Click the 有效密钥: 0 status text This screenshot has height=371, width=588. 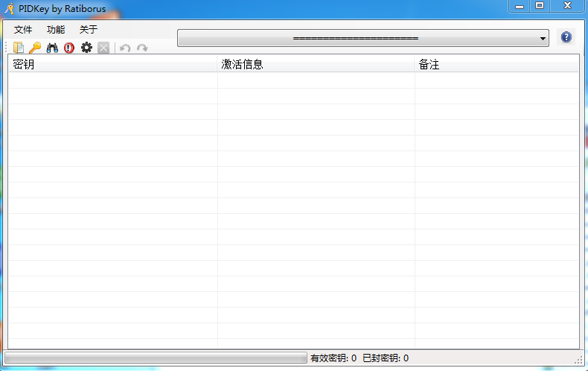tap(333, 358)
